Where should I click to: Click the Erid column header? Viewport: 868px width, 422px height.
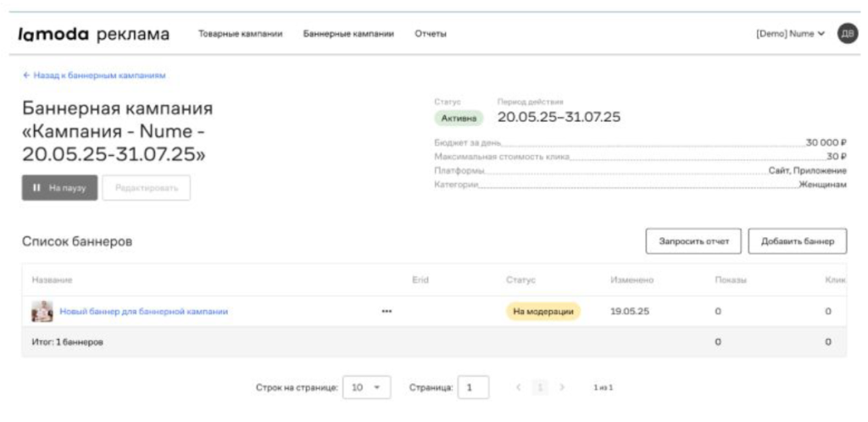pyautogui.click(x=420, y=280)
